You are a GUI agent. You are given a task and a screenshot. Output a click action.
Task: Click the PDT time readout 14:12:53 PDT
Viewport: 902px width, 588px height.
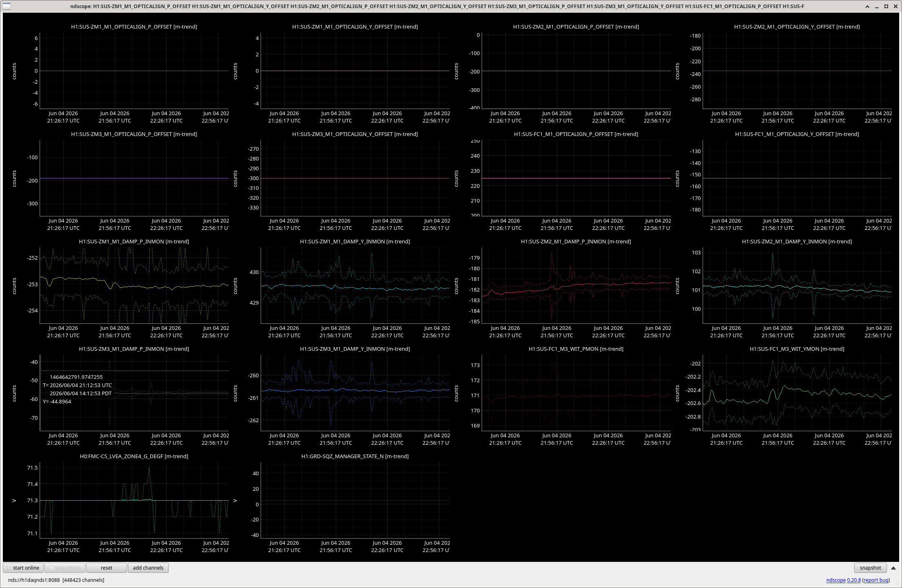80,393
